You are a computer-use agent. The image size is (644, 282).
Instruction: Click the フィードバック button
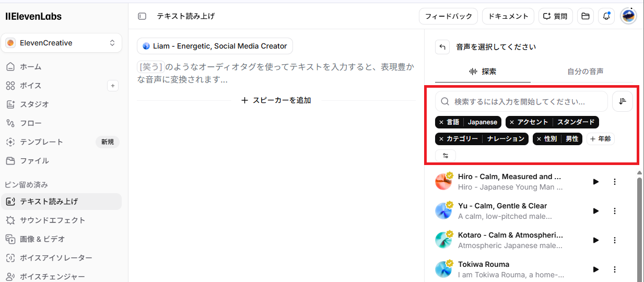[449, 16]
